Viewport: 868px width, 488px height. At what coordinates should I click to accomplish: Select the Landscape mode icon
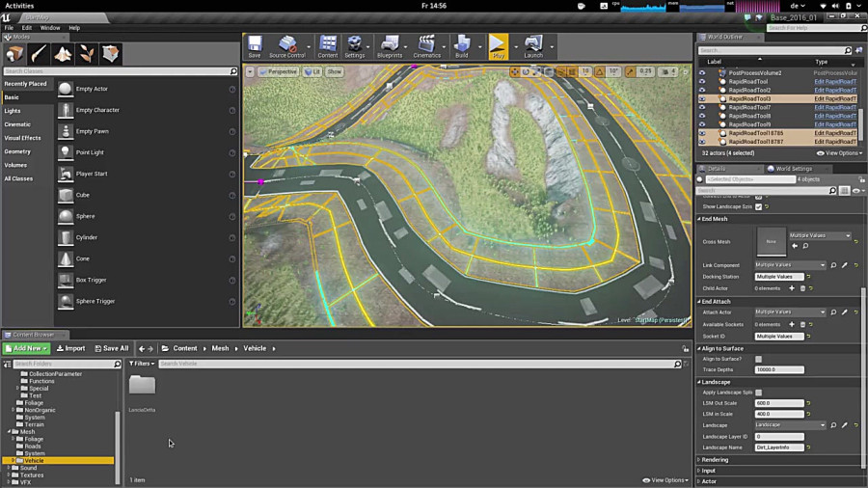[x=63, y=54]
